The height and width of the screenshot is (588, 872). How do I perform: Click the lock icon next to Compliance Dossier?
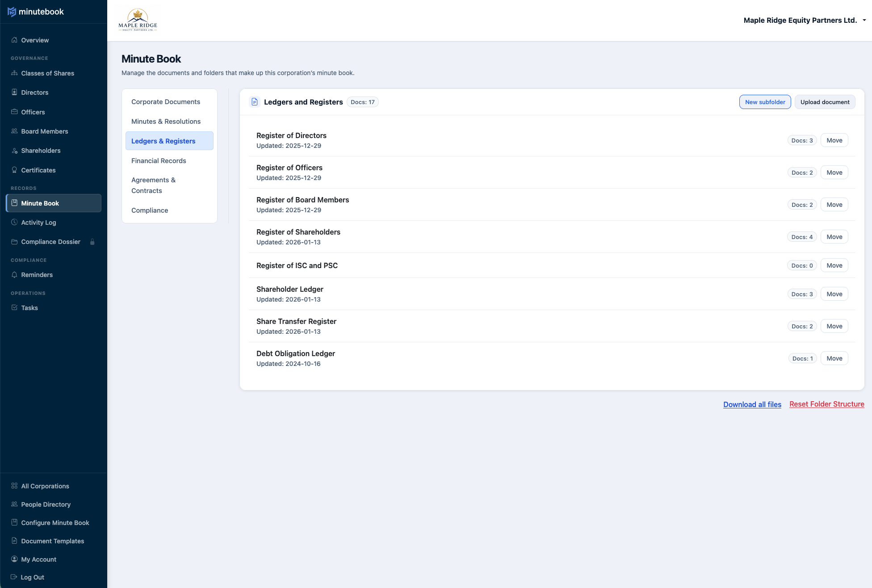92,242
